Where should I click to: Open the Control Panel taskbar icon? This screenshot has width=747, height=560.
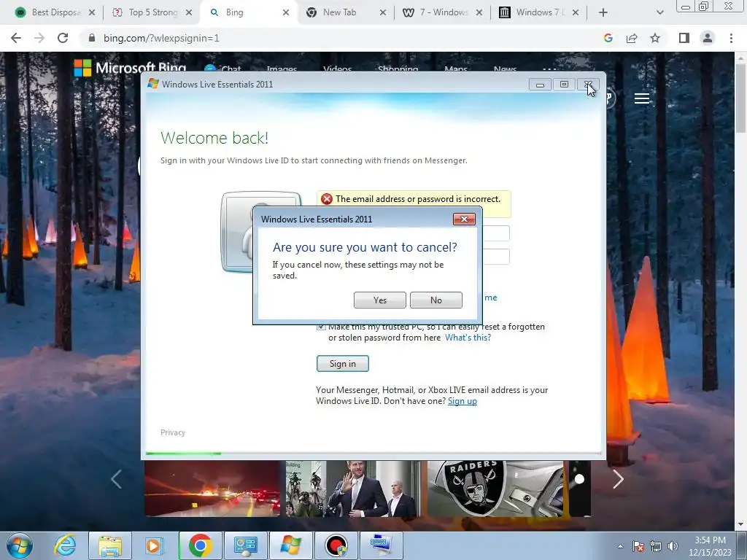pyautogui.click(x=245, y=545)
